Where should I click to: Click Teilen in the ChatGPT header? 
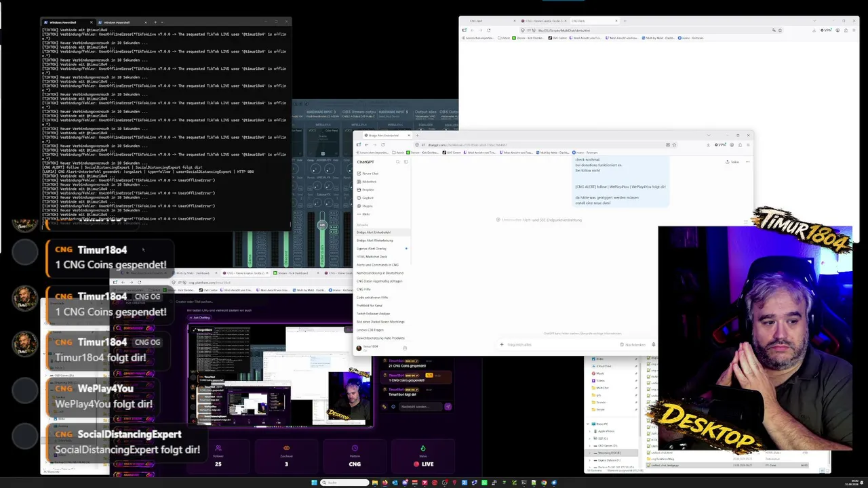tap(732, 162)
